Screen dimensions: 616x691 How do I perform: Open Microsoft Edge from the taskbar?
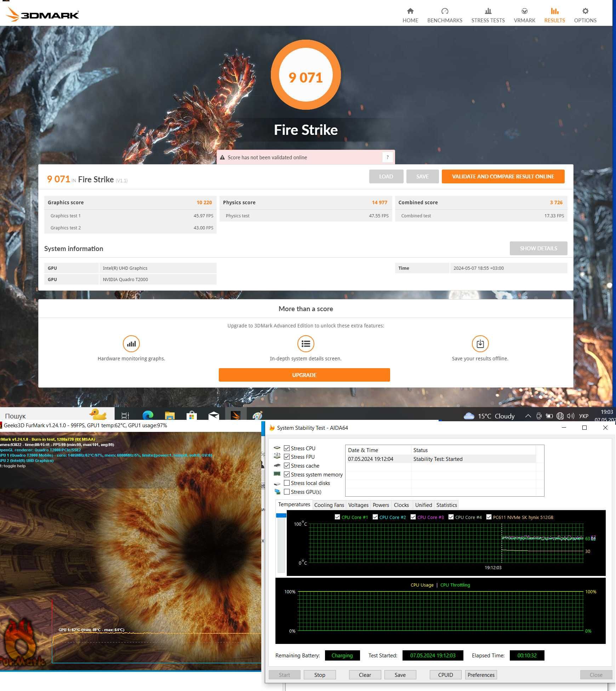148,416
